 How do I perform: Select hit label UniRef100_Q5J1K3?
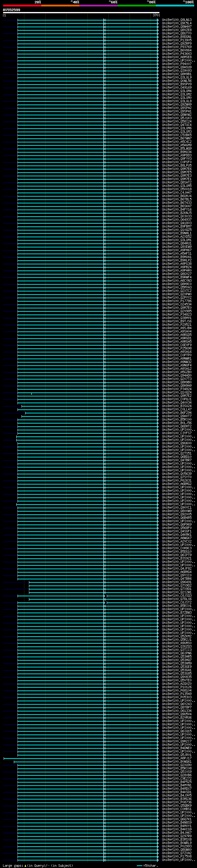[177, 118]
